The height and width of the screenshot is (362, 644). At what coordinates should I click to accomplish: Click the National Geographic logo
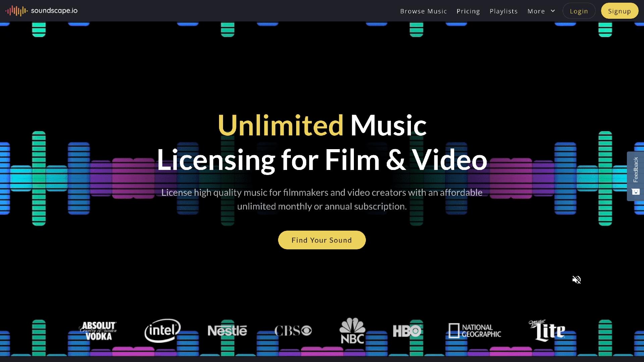[x=475, y=331]
